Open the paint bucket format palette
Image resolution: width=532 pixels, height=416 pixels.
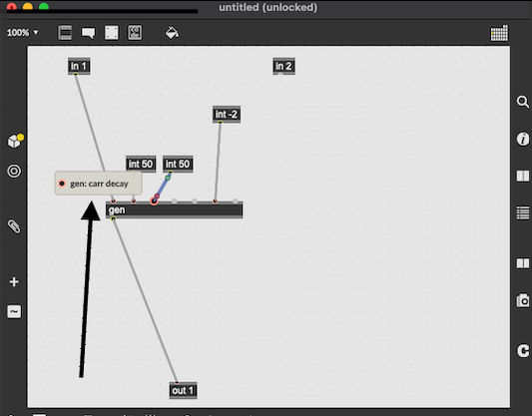pyautogui.click(x=172, y=33)
